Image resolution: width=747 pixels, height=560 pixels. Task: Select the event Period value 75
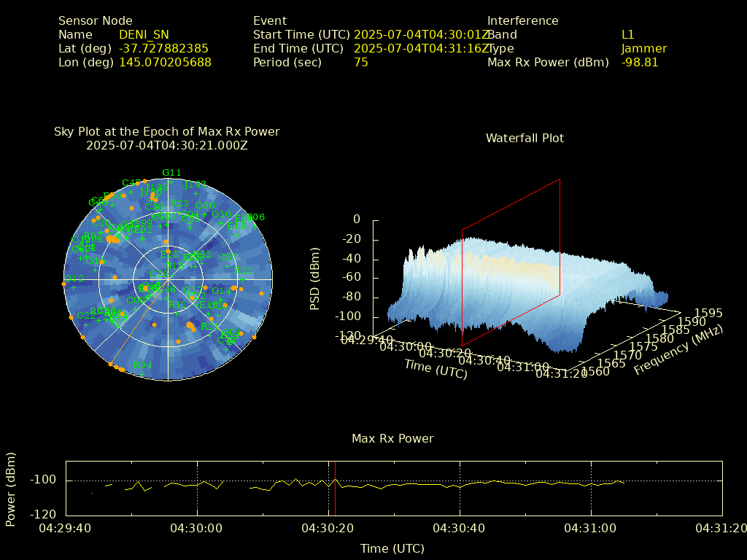(360, 62)
